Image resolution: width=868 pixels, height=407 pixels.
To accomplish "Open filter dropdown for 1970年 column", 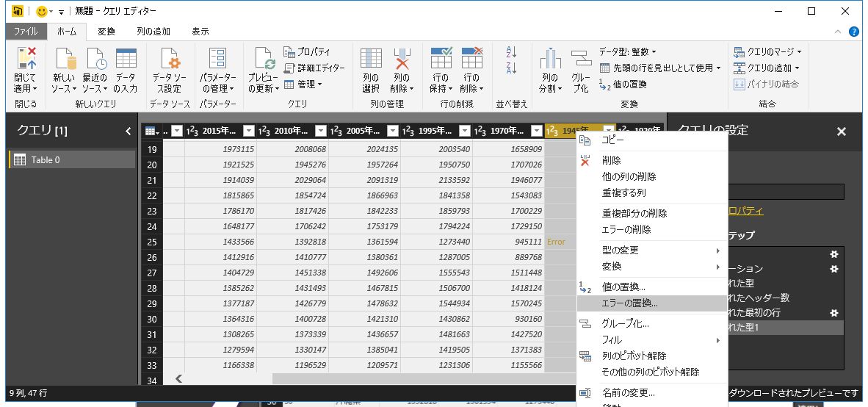I will [x=537, y=132].
